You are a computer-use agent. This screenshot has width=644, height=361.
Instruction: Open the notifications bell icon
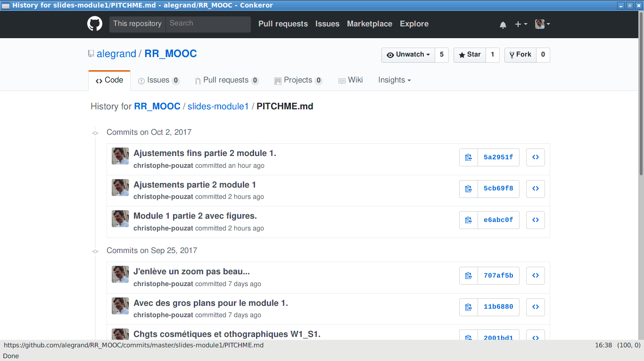(503, 25)
